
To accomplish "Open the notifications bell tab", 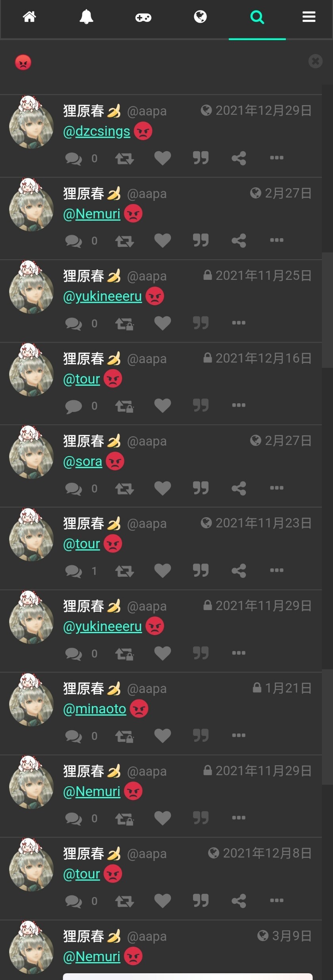I will click(86, 17).
